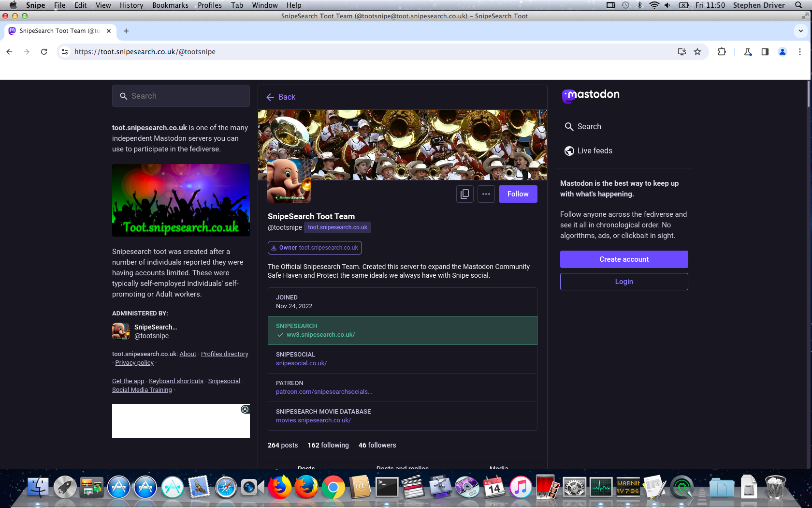Open the About link
This screenshot has height=508, width=812.
coord(188,354)
